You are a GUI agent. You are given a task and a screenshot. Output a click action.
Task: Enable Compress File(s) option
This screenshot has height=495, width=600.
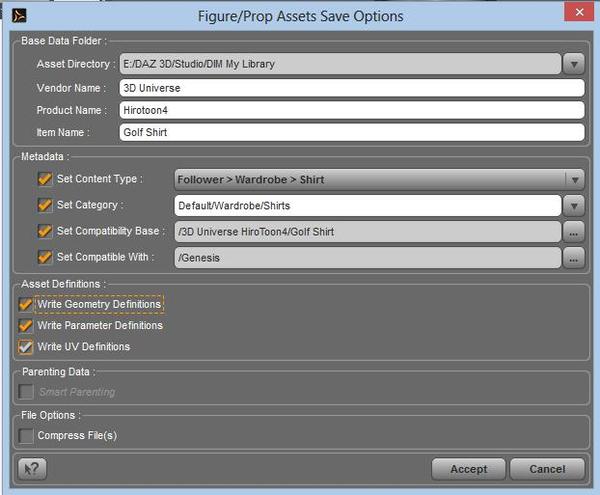[26, 436]
